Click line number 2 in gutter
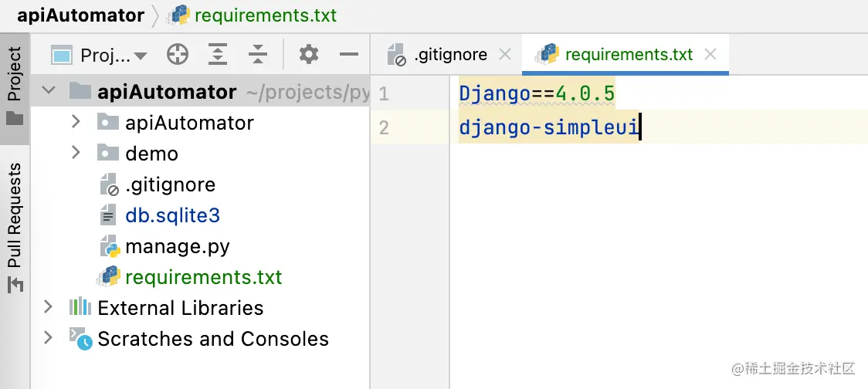Viewport: 868px width, 389px height. point(384,128)
